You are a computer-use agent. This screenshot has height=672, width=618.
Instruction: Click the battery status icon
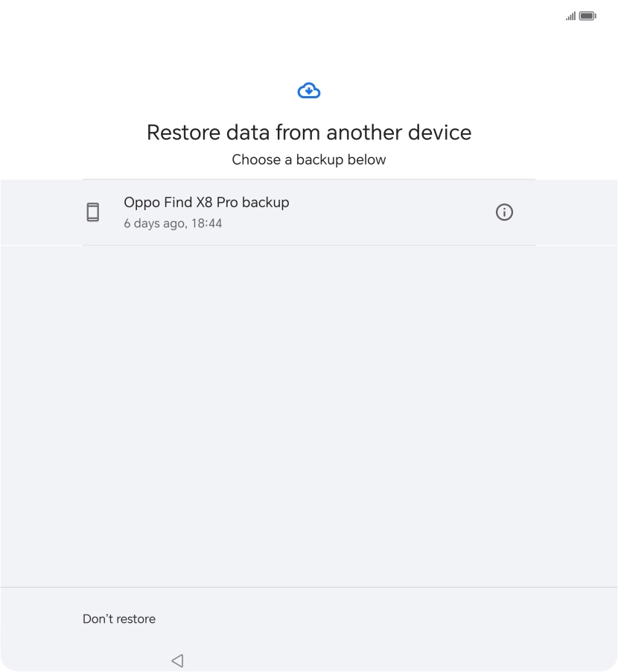[x=587, y=14]
